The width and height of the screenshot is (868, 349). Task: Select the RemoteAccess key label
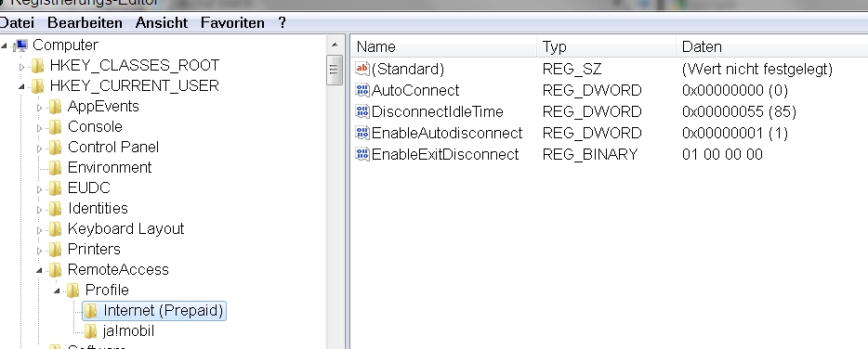click(x=118, y=270)
